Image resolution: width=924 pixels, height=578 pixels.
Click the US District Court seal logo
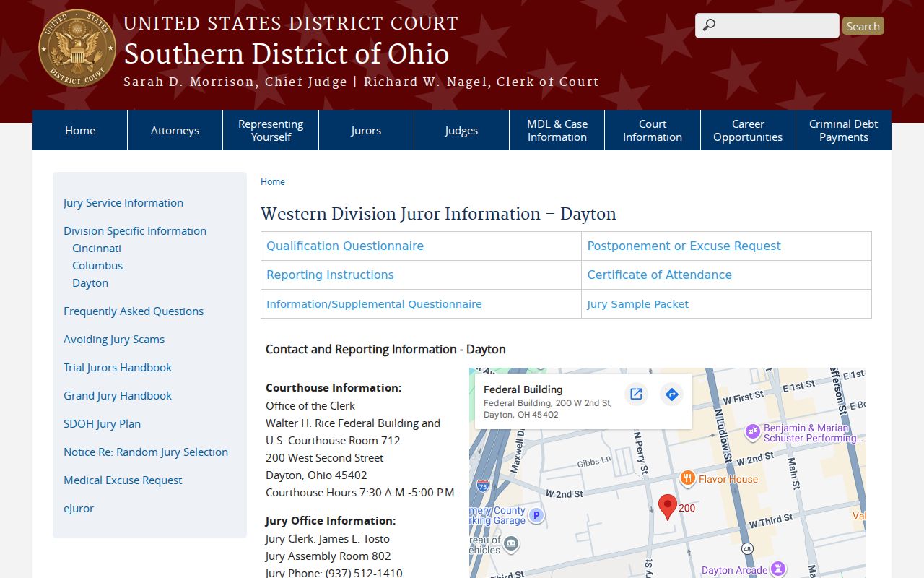click(77, 48)
